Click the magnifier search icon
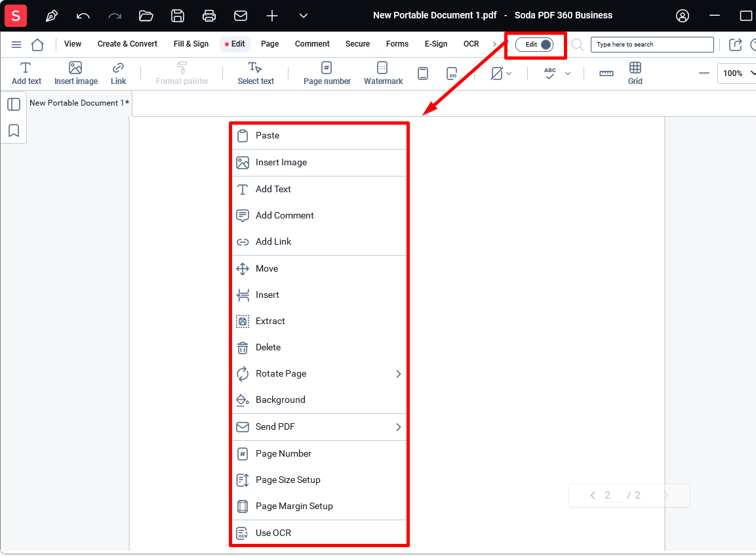 coord(577,45)
